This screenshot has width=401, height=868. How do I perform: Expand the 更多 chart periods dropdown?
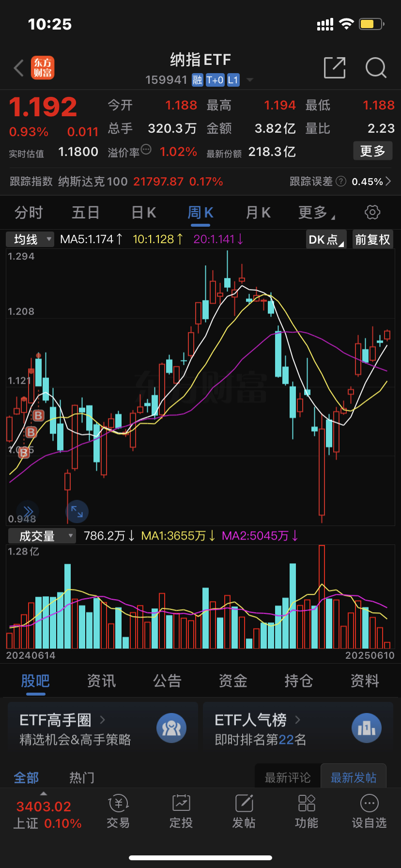[x=316, y=212]
